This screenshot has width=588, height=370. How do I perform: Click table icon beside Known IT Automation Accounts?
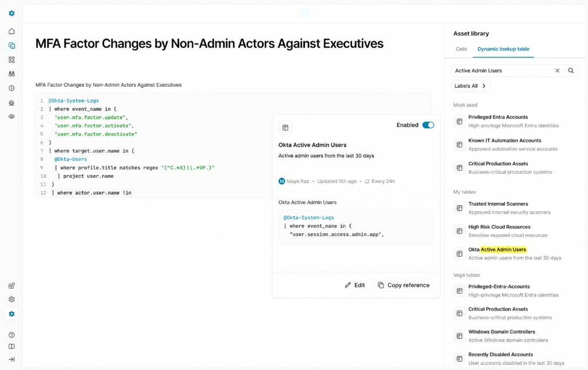[459, 145]
